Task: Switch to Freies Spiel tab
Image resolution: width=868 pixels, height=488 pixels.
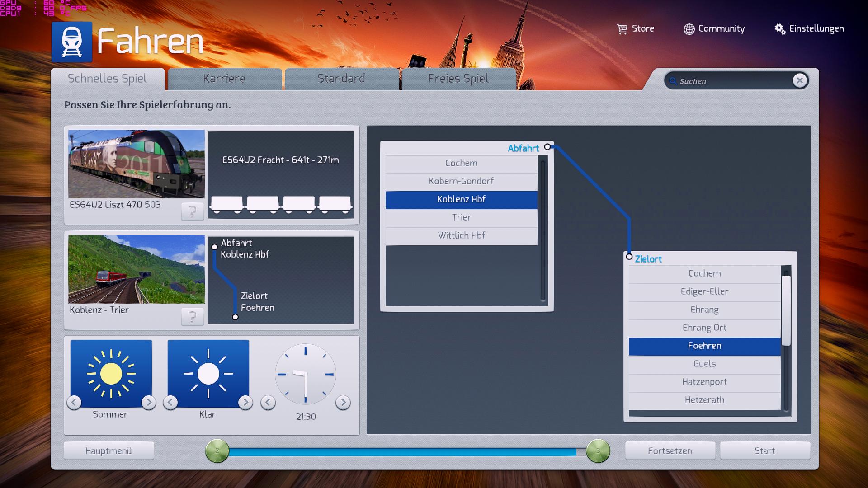Action: point(458,79)
